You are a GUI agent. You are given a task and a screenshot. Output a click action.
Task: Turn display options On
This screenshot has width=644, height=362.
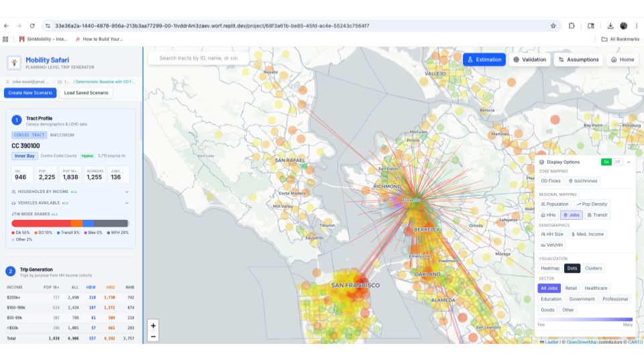pos(606,162)
